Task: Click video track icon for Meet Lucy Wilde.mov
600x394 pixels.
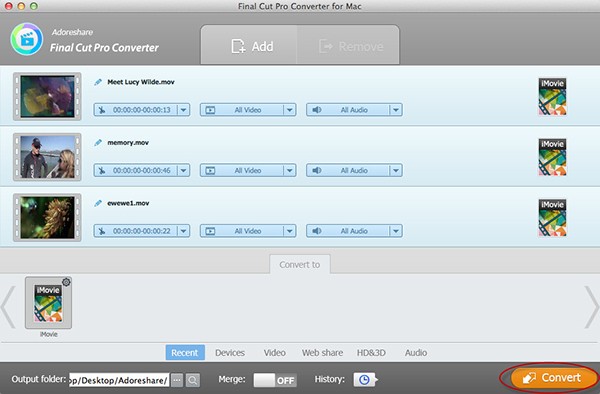Action: click(210, 110)
